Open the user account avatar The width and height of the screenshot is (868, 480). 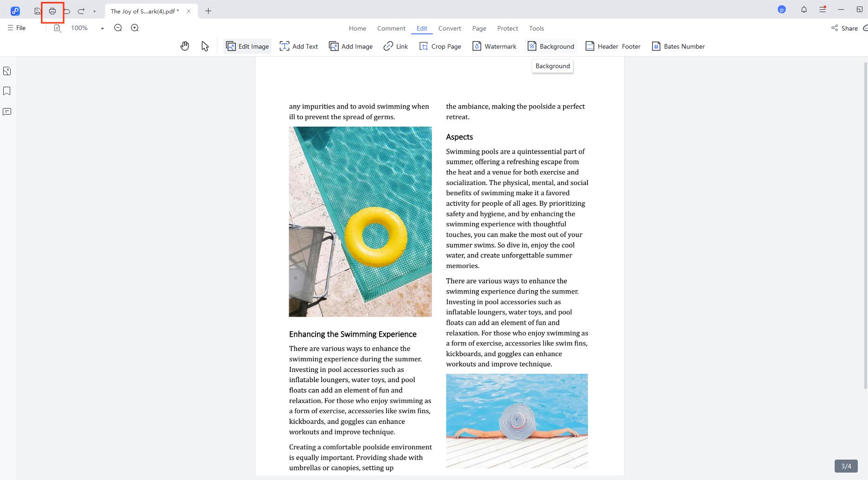[x=782, y=9]
